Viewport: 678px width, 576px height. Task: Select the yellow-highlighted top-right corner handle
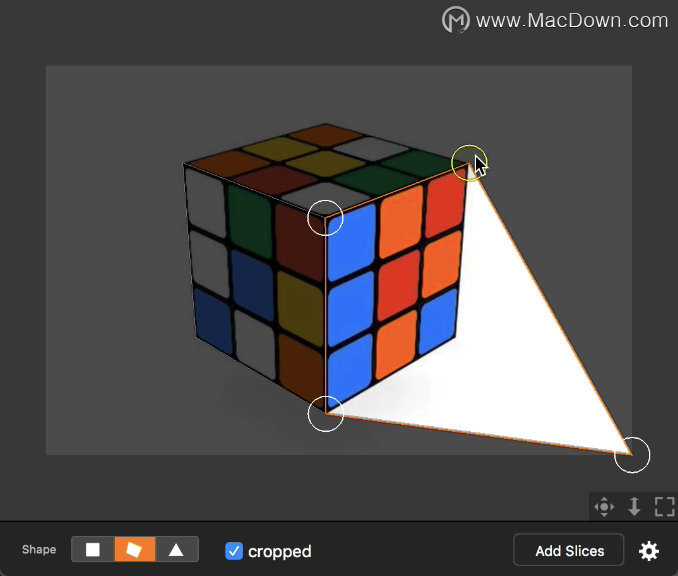pos(469,163)
